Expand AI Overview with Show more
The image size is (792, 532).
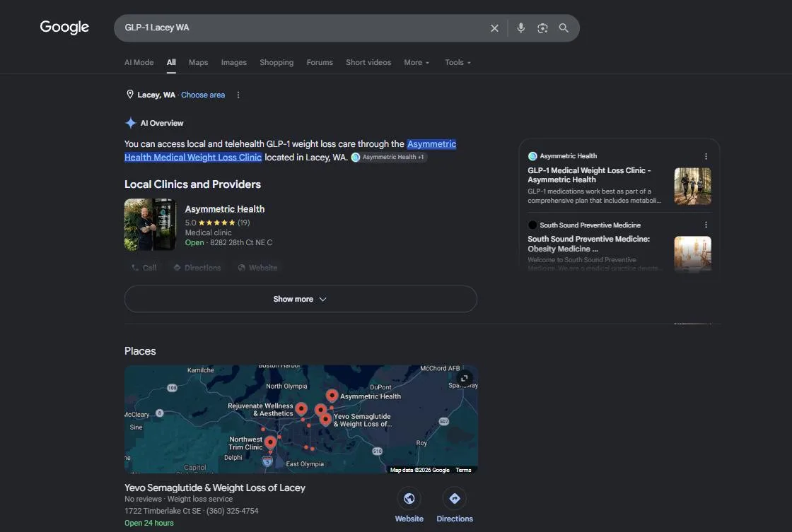(301, 300)
